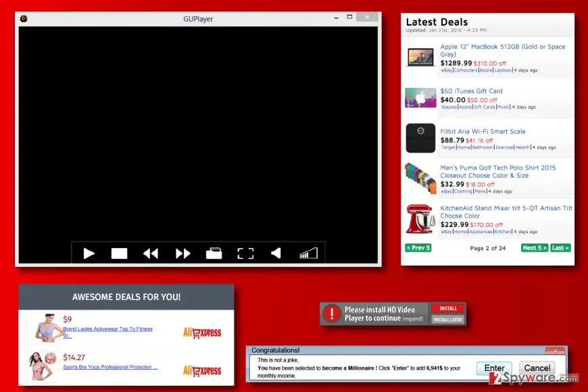Click the Page 2 of 24 indicator

pyautogui.click(x=487, y=248)
